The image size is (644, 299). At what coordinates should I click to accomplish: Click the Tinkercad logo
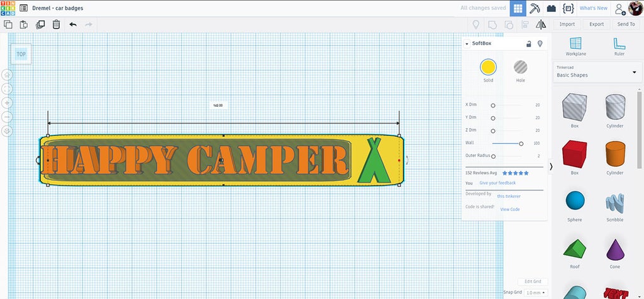click(8, 8)
